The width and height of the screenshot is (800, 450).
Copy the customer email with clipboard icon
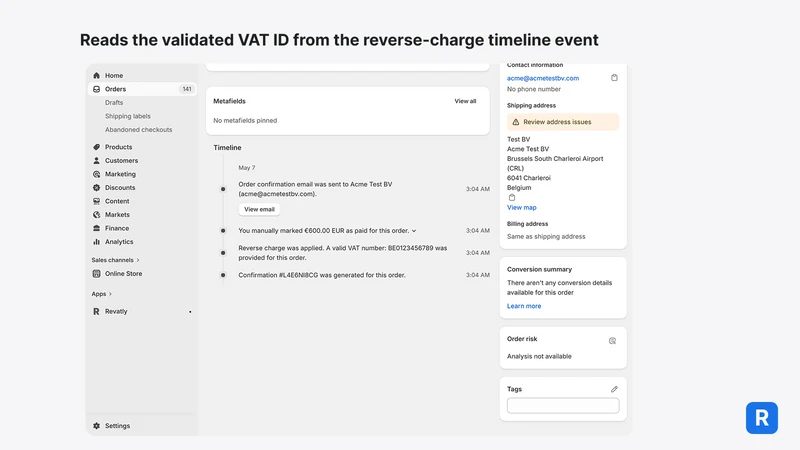(614, 78)
